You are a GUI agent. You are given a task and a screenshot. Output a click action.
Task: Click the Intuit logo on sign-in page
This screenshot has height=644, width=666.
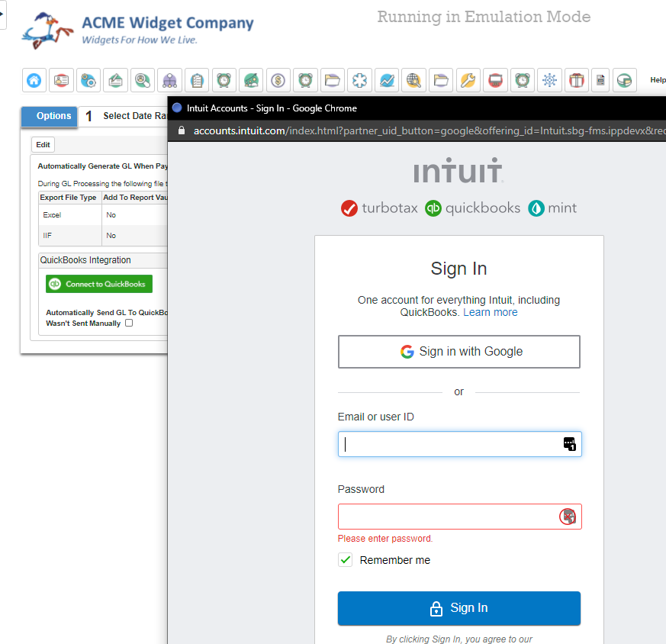(x=458, y=171)
